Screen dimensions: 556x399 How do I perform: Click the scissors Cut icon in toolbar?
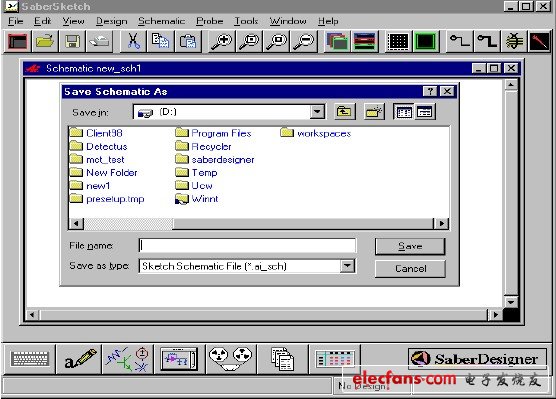(x=133, y=41)
